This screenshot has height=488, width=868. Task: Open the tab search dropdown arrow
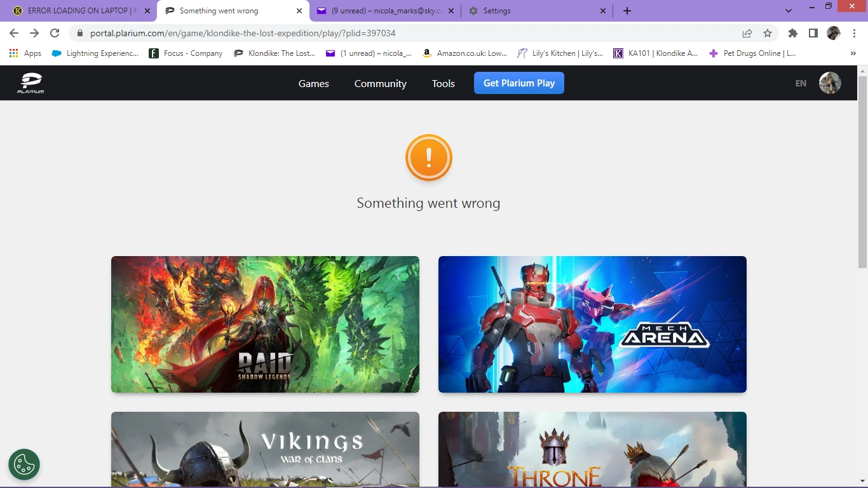point(788,11)
